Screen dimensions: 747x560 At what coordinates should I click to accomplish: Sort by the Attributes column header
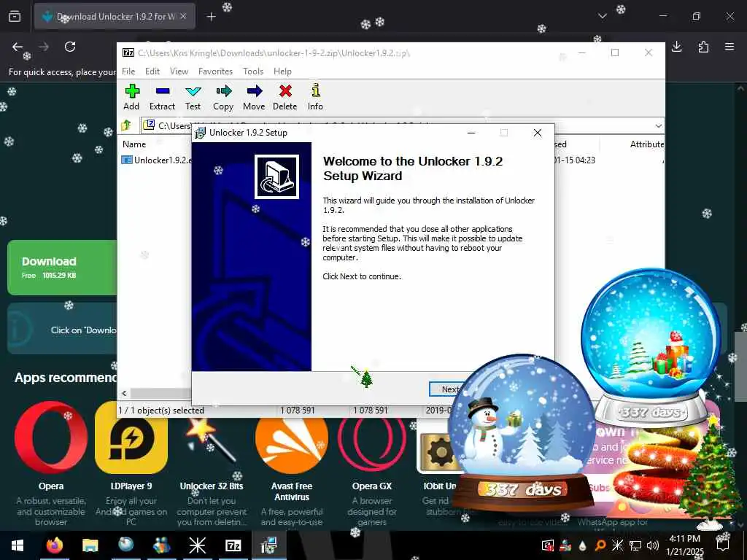[x=647, y=144]
